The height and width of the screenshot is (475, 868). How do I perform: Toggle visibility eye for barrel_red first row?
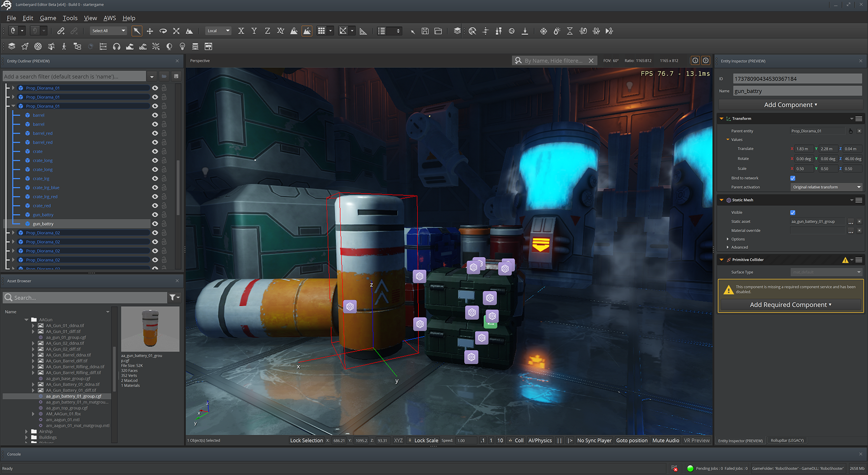pyautogui.click(x=155, y=133)
